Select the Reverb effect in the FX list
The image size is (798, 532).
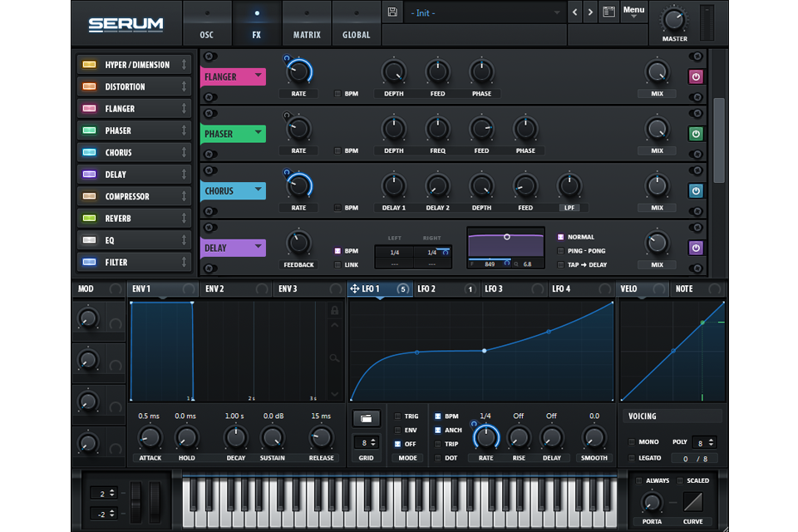coord(133,218)
